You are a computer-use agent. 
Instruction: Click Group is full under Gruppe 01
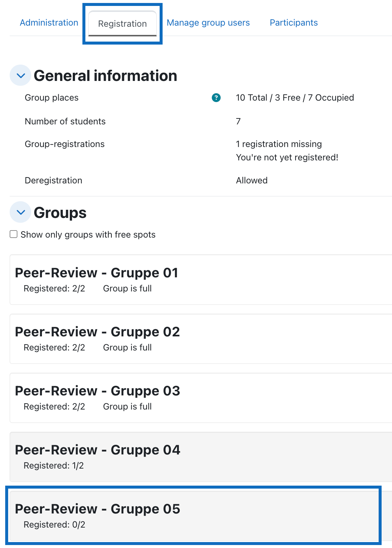pyautogui.click(x=127, y=288)
